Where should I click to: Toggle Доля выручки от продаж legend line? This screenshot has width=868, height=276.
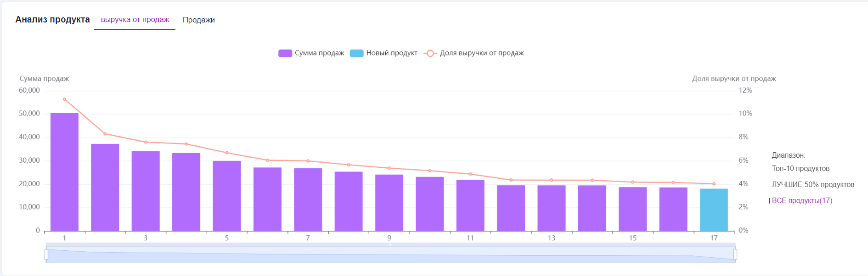point(481,53)
